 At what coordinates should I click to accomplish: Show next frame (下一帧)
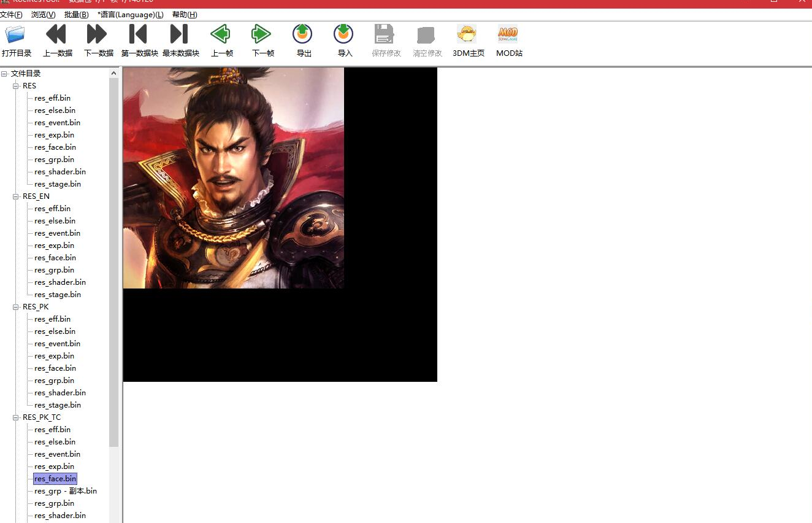[262, 41]
